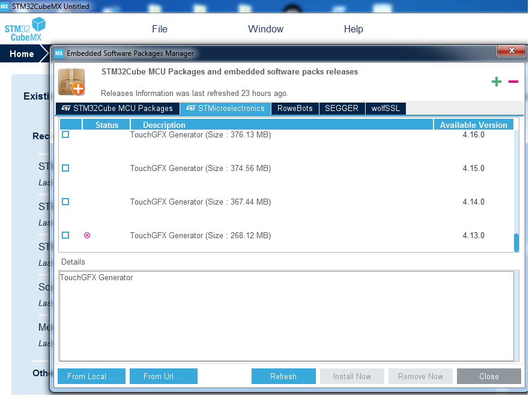532x402 pixels.
Task: Click the Status column header
Action: click(x=106, y=125)
